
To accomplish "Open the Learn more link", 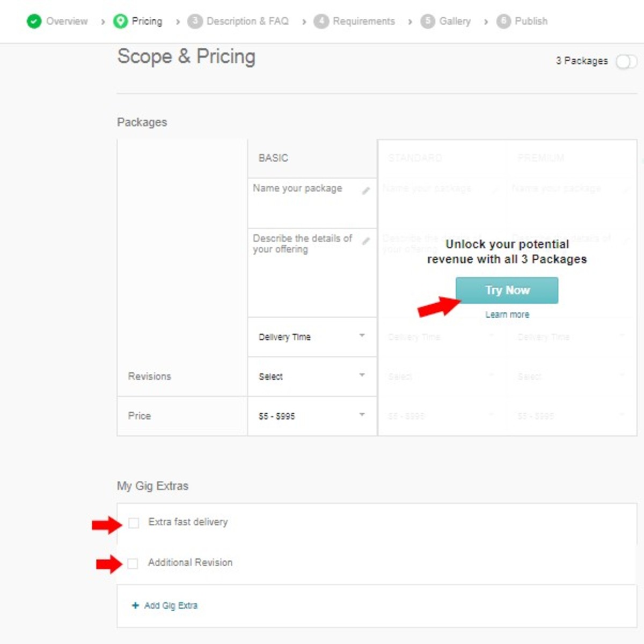I will 507,314.
